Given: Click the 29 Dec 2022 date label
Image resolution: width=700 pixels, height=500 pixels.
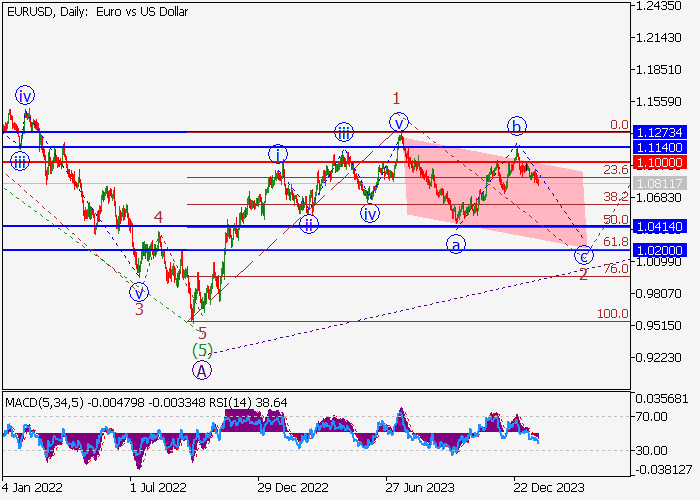Looking at the screenshot, I should click(293, 487).
